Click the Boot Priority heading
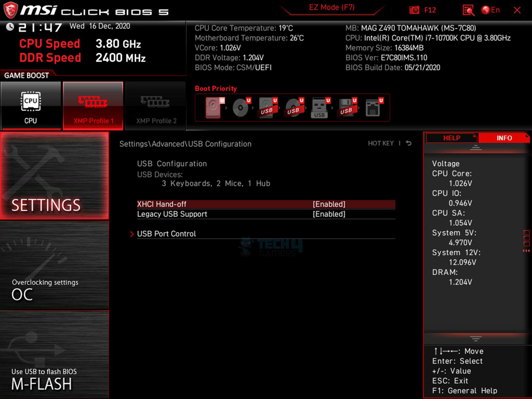 pyautogui.click(x=216, y=89)
